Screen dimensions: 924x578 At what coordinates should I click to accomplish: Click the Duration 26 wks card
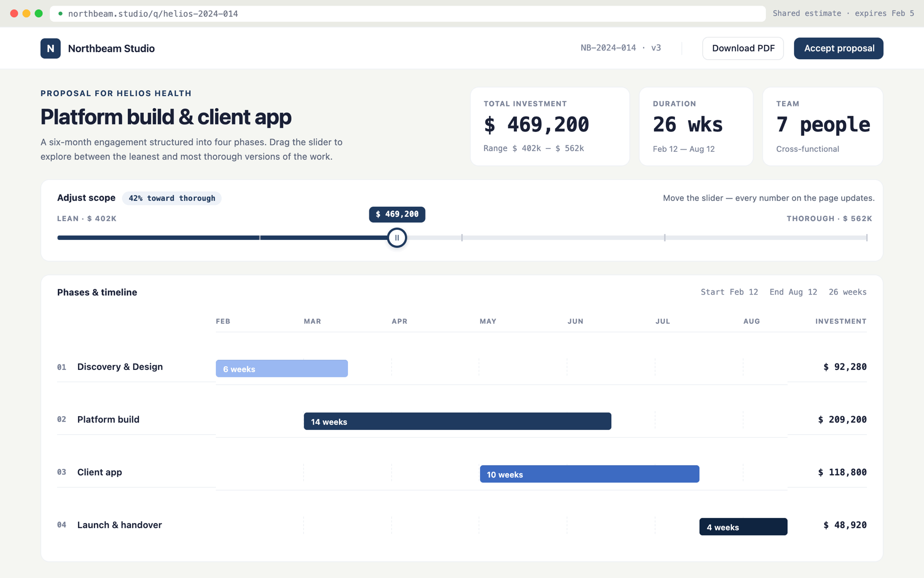(x=696, y=126)
